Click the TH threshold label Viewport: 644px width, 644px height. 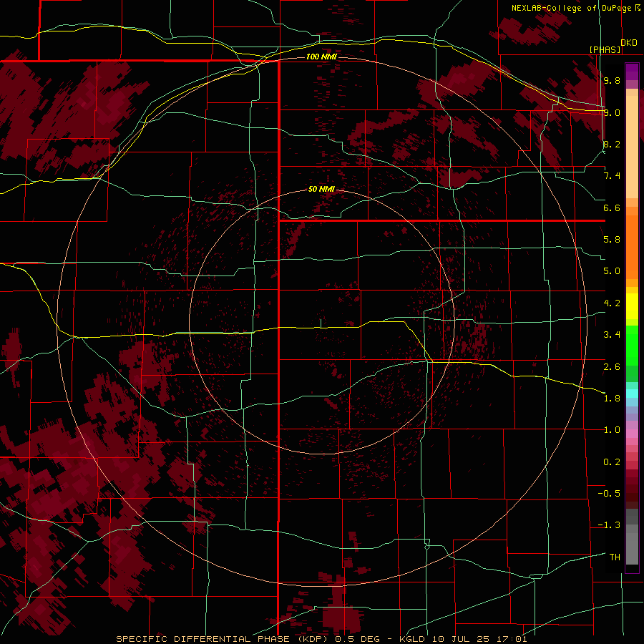[615, 557]
